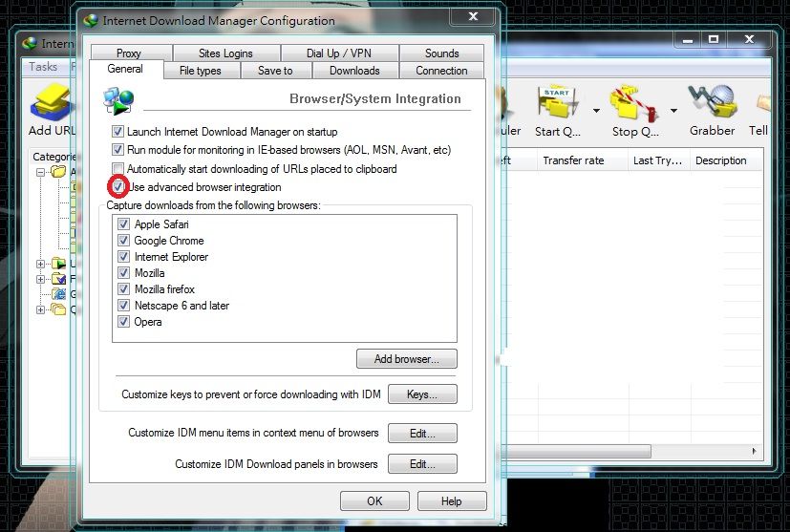Image resolution: width=790 pixels, height=532 pixels.
Task: Expand the last category tree node
Action: 40,309
